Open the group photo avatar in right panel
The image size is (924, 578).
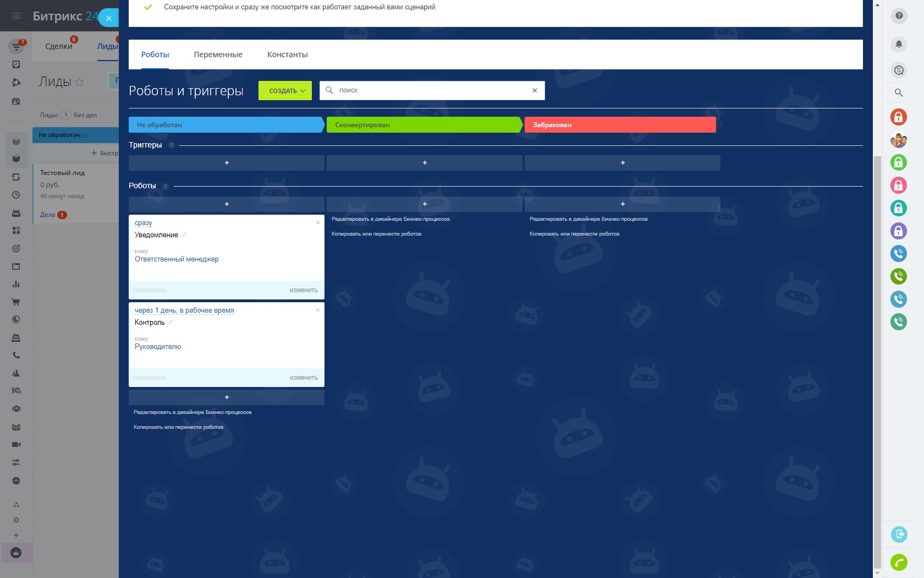click(x=899, y=140)
